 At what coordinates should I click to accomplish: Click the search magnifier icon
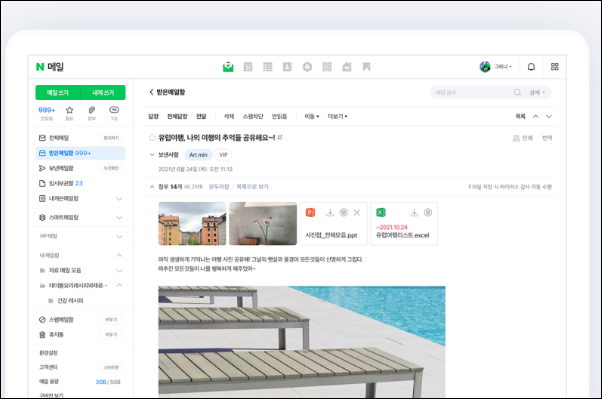(517, 93)
